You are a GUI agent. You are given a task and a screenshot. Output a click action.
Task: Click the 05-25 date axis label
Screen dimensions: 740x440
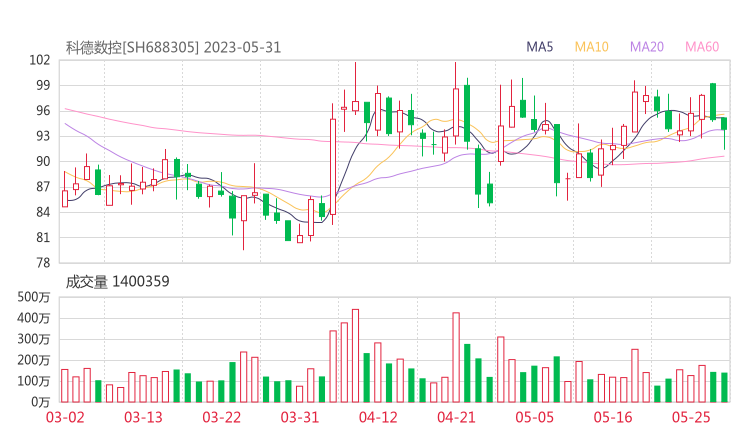click(x=691, y=417)
